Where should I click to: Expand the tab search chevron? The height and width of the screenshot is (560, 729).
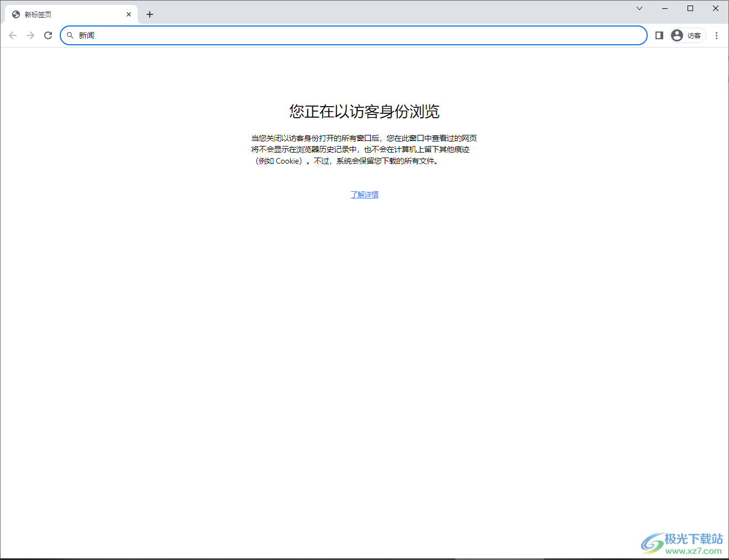click(639, 8)
